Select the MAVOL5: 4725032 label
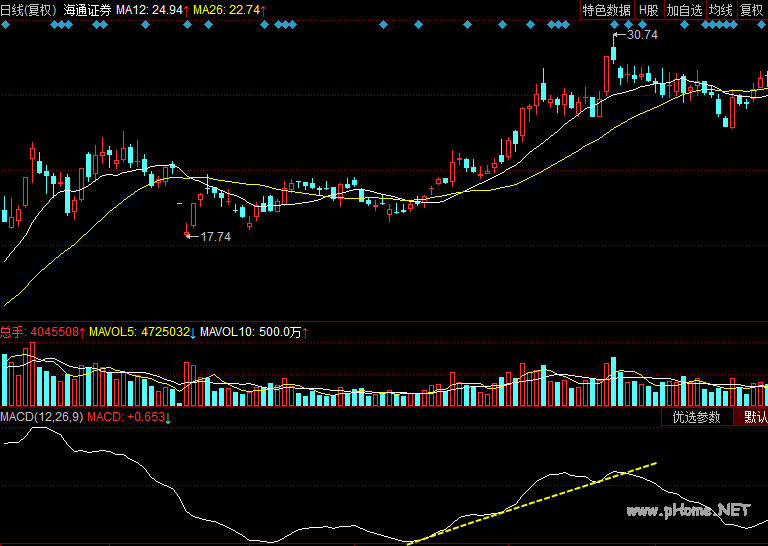 tap(143, 332)
